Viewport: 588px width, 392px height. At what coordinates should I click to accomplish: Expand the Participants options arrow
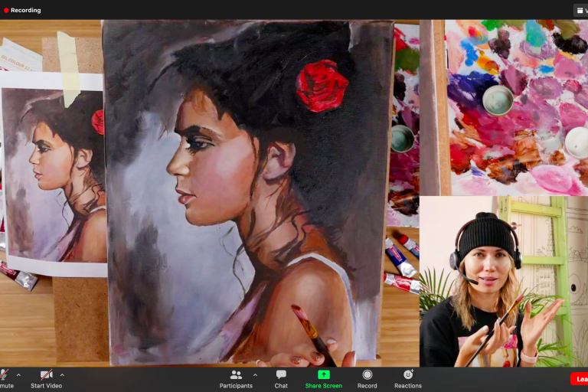pos(256,374)
